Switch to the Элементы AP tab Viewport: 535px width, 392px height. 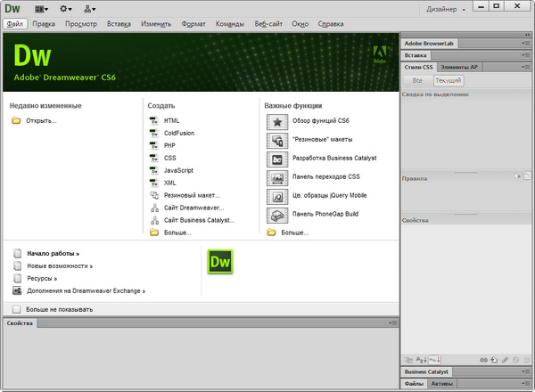[460, 67]
